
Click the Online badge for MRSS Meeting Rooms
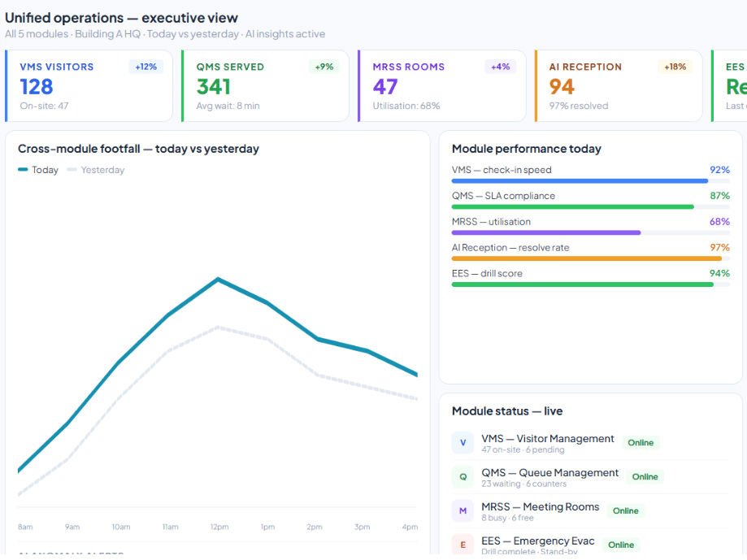626,511
